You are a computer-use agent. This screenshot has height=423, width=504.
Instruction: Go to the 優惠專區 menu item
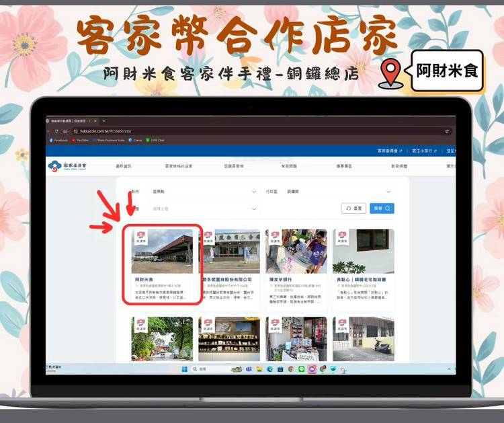343,165
